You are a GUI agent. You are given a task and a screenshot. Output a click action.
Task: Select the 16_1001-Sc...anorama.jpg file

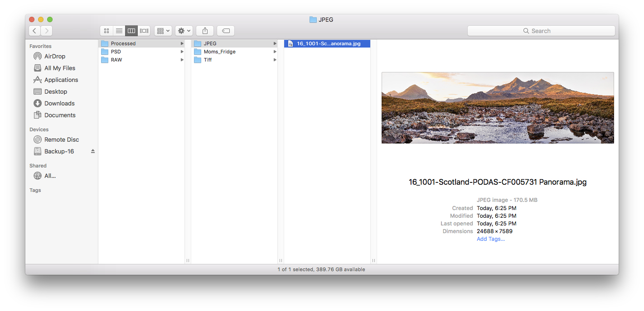coord(327,43)
